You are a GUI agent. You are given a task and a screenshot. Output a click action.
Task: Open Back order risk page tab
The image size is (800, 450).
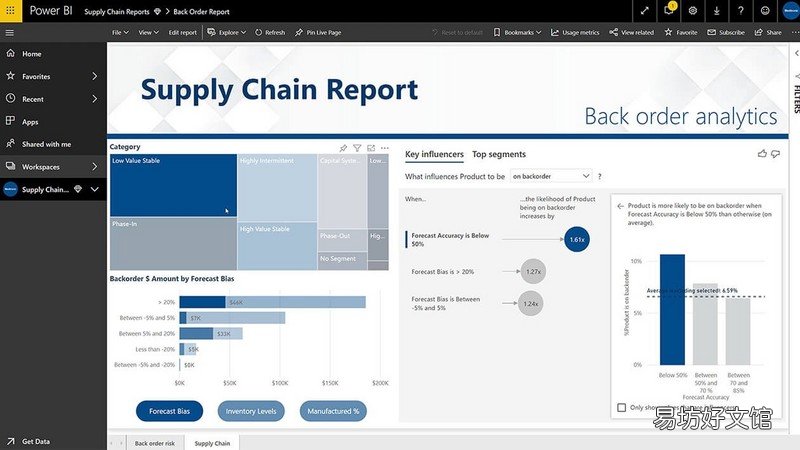[155, 443]
